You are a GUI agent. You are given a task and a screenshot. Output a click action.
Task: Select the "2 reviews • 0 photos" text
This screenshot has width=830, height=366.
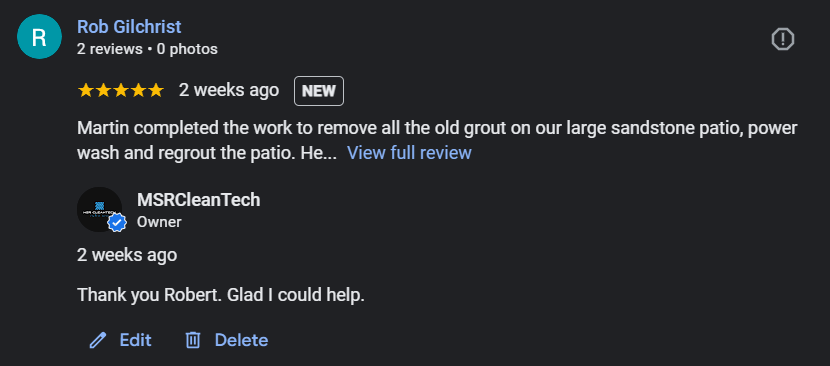147,49
